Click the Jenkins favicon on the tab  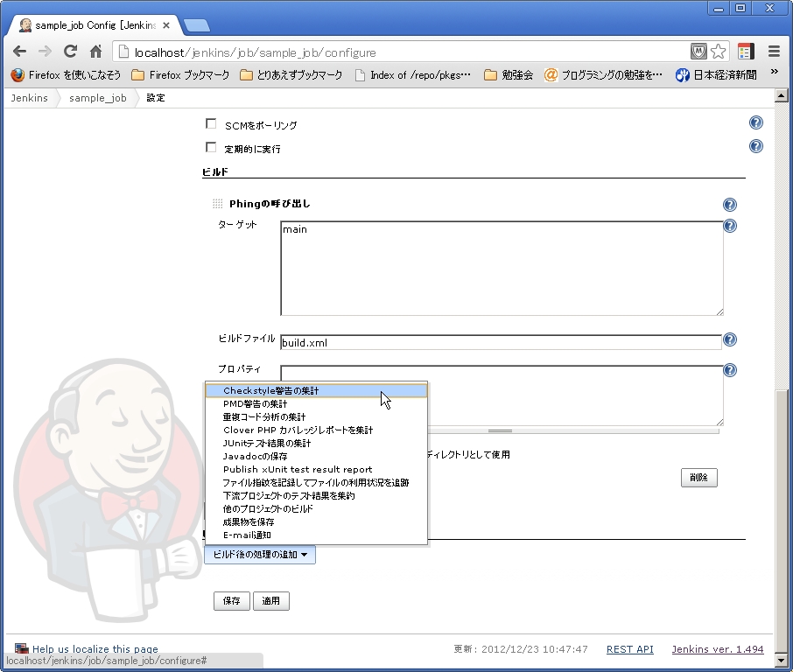[25, 25]
